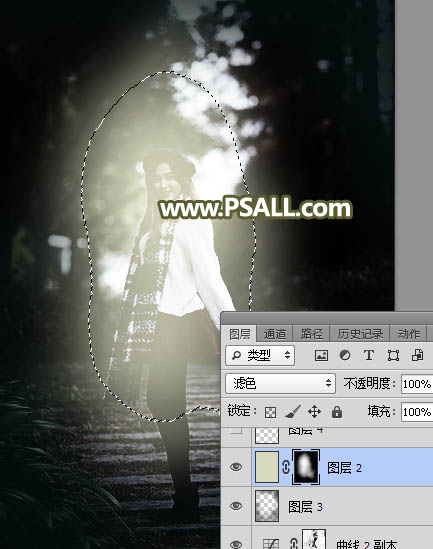Click the layer mask link icon on 图层 2

click(x=286, y=467)
